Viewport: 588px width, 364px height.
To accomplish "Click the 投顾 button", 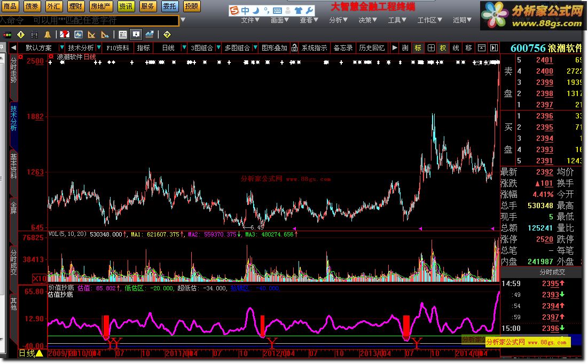I will pyautogui.click(x=192, y=6).
